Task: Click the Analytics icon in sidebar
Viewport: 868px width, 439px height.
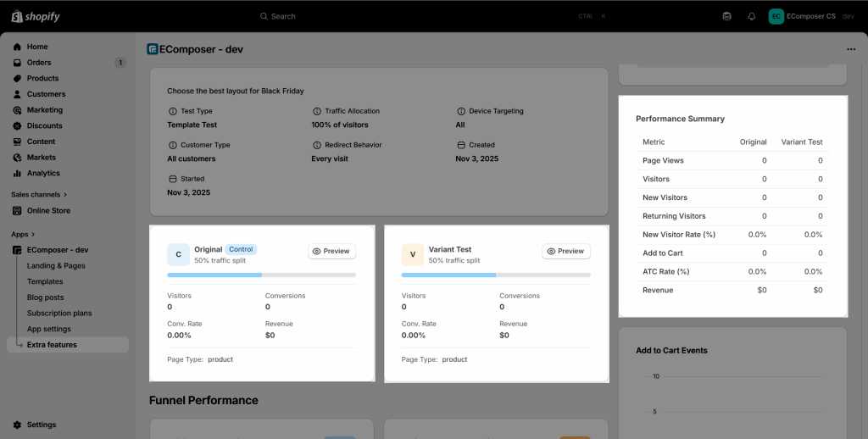Action: 18,173
